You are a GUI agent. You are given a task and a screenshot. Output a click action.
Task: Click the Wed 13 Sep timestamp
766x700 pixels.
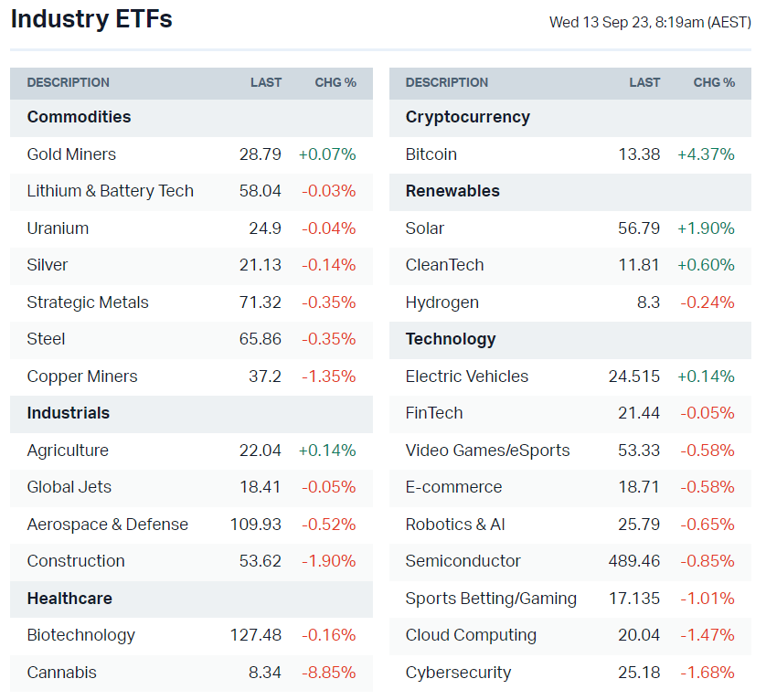pyautogui.click(x=650, y=22)
